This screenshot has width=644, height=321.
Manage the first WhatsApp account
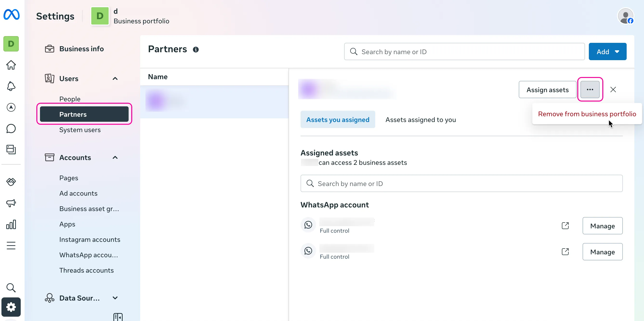tap(603, 226)
